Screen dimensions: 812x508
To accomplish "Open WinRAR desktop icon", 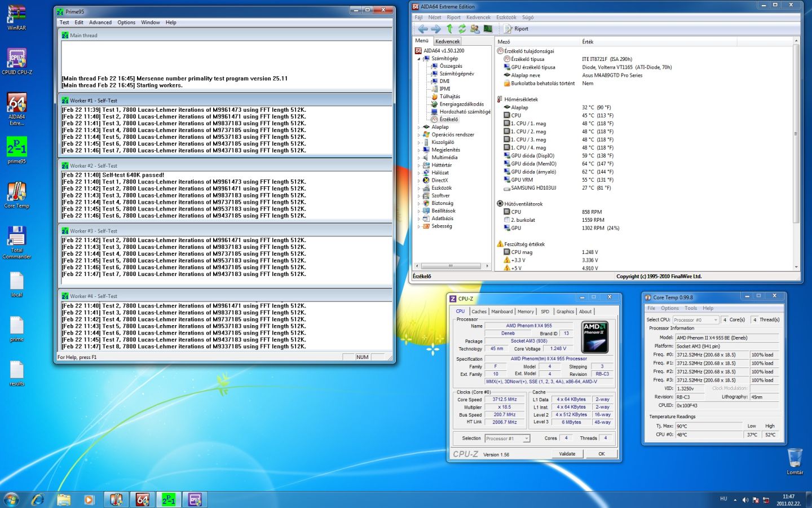I will click(x=16, y=17).
